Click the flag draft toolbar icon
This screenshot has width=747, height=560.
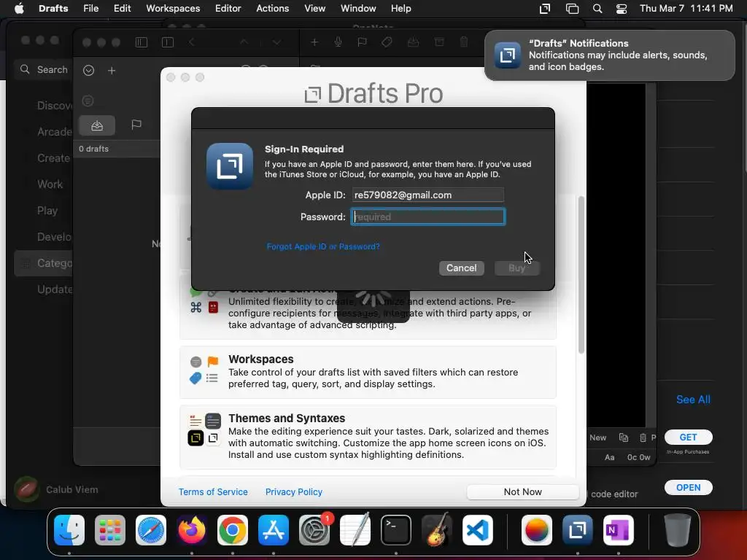[362, 42]
